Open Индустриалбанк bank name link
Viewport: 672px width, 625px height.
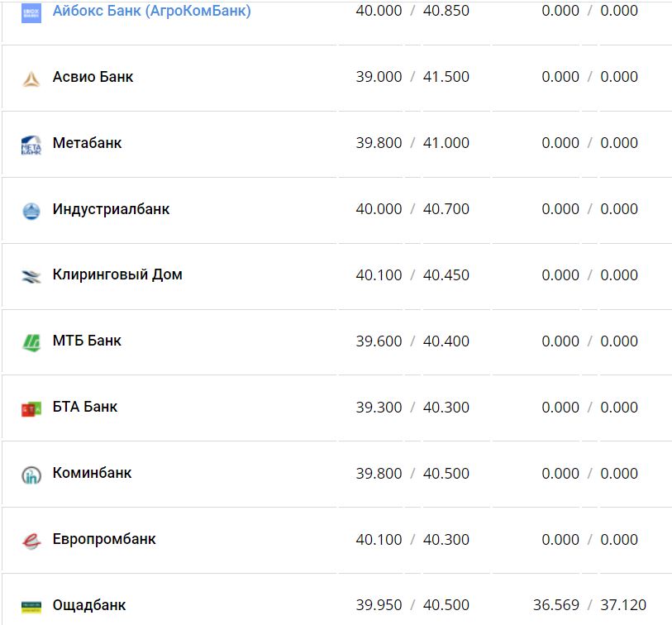tap(111, 209)
